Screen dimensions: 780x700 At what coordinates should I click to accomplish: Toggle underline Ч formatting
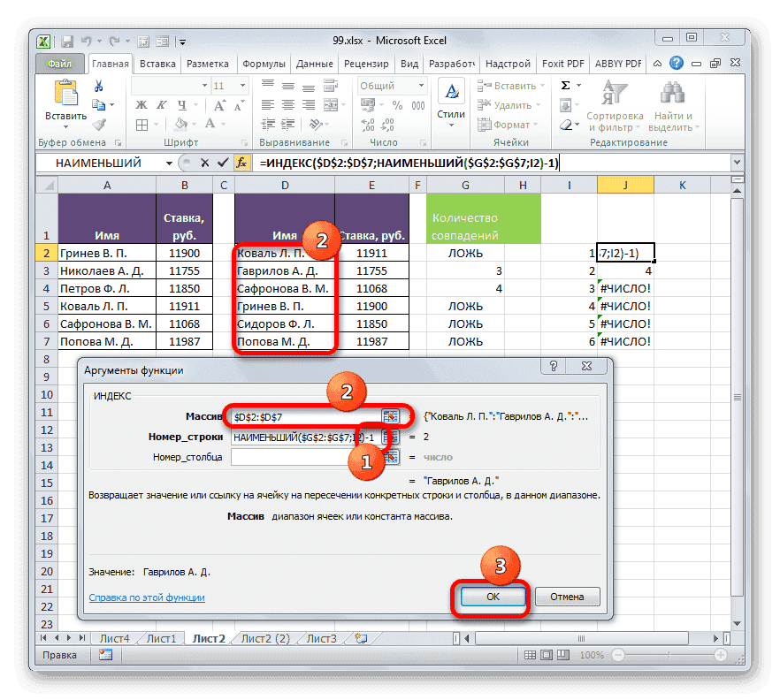pyautogui.click(x=181, y=106)
